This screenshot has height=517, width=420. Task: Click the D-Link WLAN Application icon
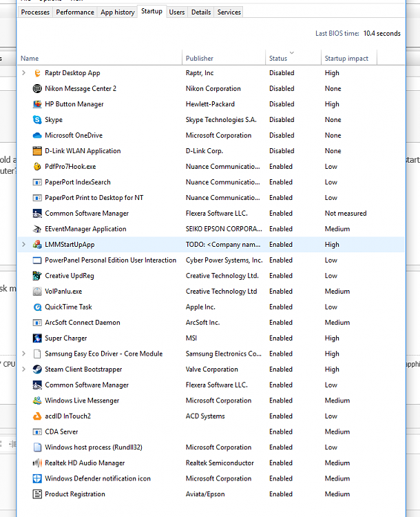click(x=37, y=151)
